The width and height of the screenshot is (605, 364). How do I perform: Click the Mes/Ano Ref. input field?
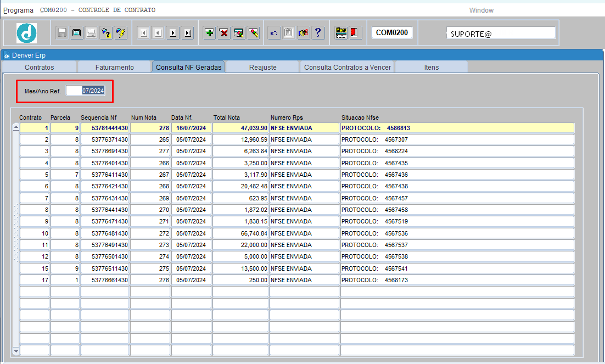tap(86, 91)
